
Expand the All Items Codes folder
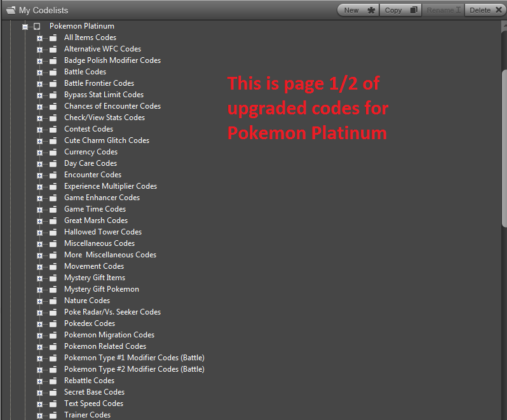point(39,38)
